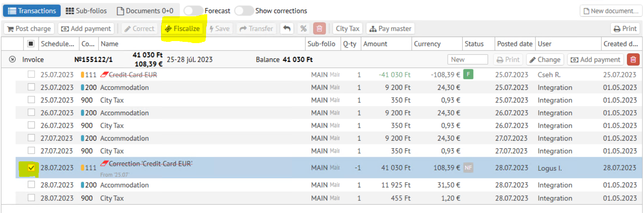Open the Pay master function
The height and width of the screenshot is (213, 644).
[x=390, y=28]
